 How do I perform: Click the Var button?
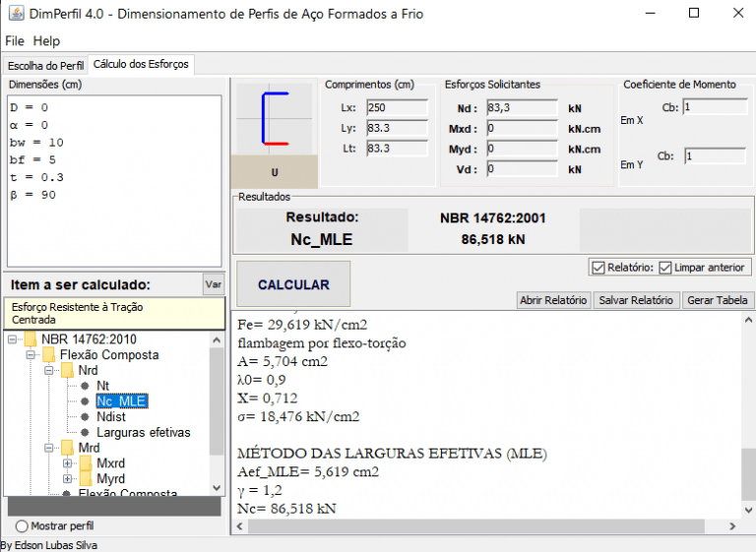coord(213,284)
